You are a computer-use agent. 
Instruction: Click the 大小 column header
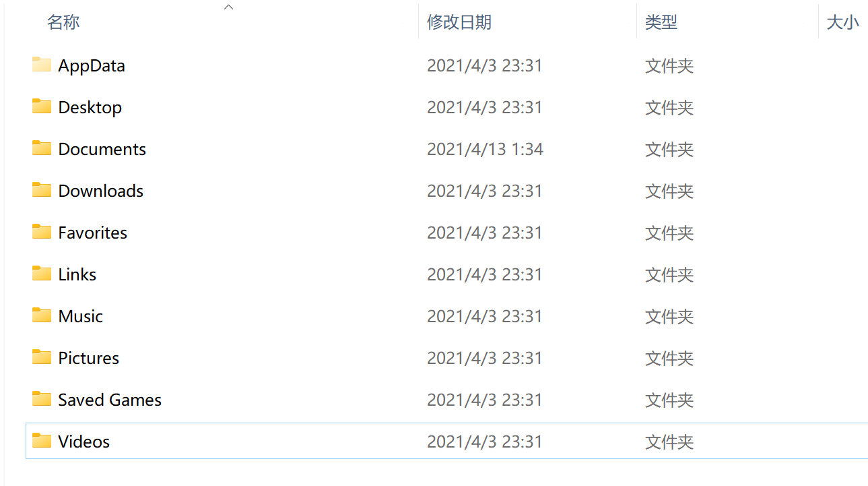843,22
